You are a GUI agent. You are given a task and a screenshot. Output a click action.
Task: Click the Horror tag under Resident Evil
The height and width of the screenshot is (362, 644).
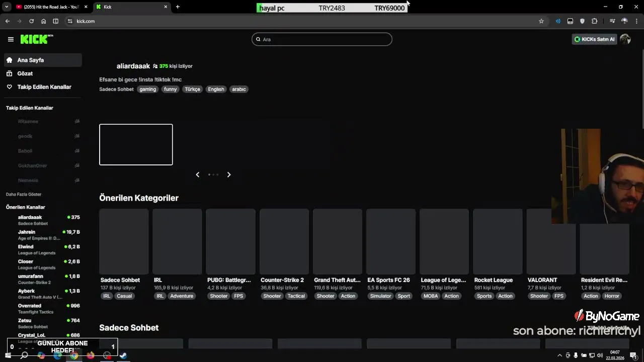click(612, 296)
